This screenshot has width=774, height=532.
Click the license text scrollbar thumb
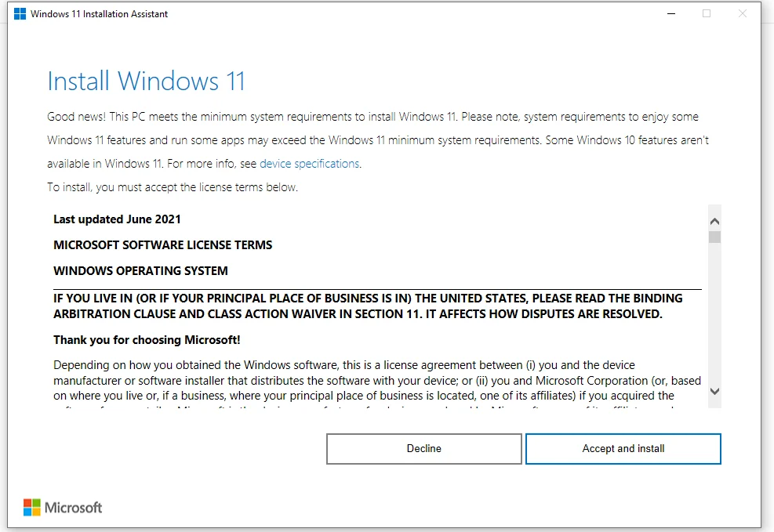714,237
